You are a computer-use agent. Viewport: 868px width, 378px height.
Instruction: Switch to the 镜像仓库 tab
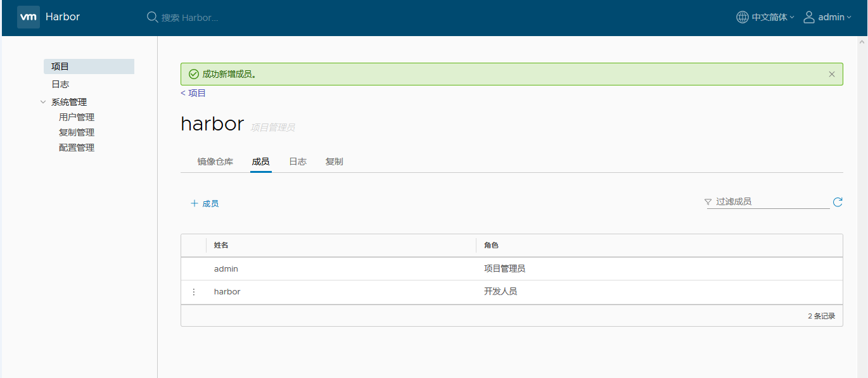215,161
